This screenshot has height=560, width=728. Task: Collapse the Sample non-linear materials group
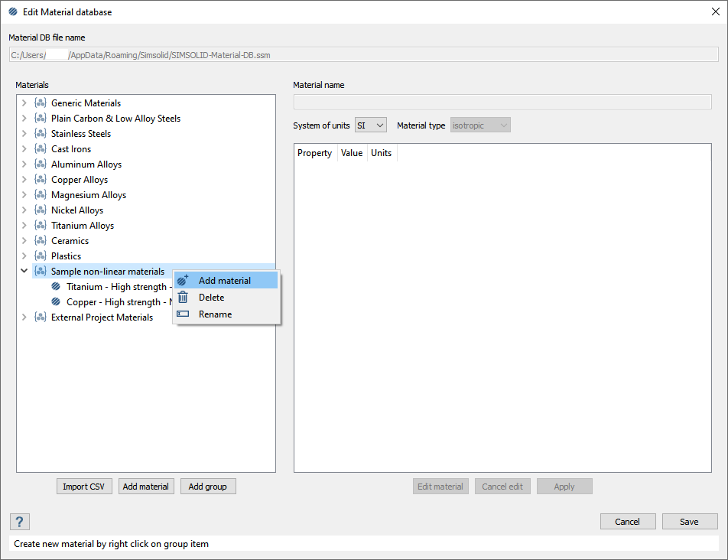24,272
